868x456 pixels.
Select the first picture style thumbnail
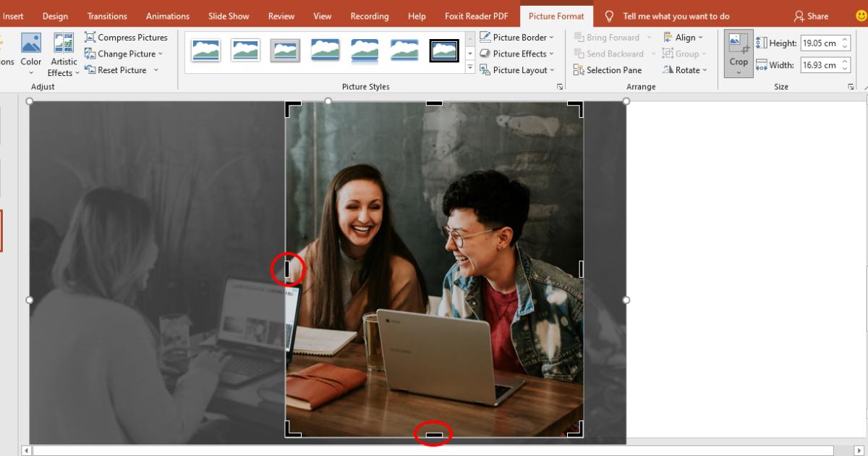(x=205, y=50)
